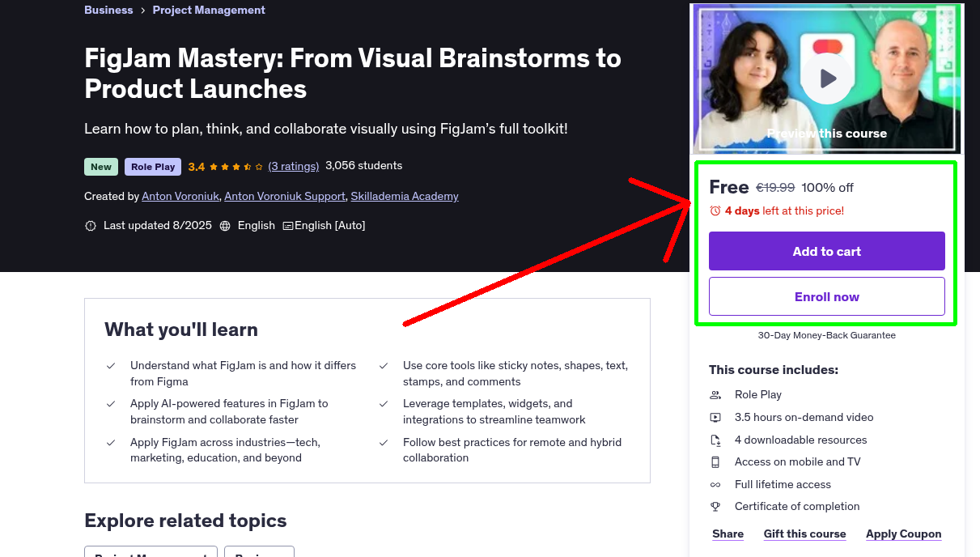Click checkmark beside 'Apply FigJam across industries'

111,443
